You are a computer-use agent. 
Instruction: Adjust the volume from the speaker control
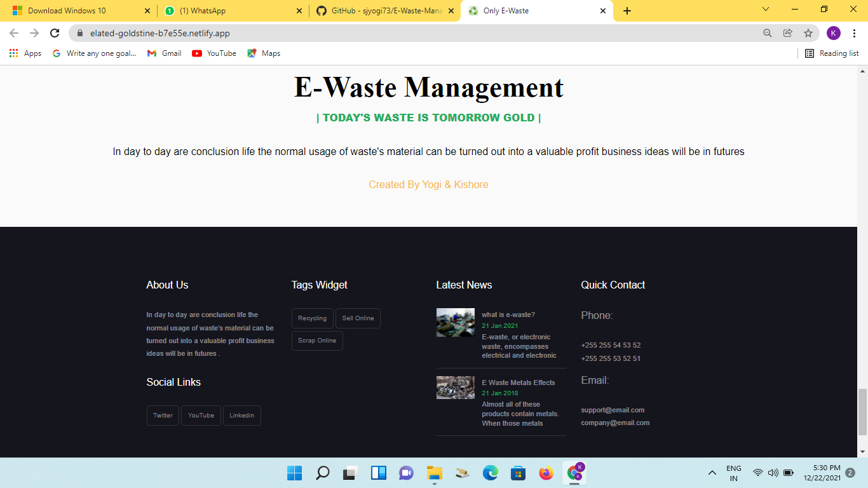[x=773, y=472]
